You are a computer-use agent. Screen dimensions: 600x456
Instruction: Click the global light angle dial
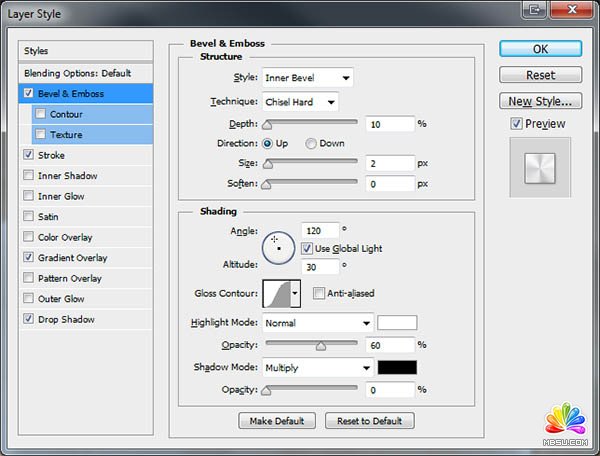278,247
